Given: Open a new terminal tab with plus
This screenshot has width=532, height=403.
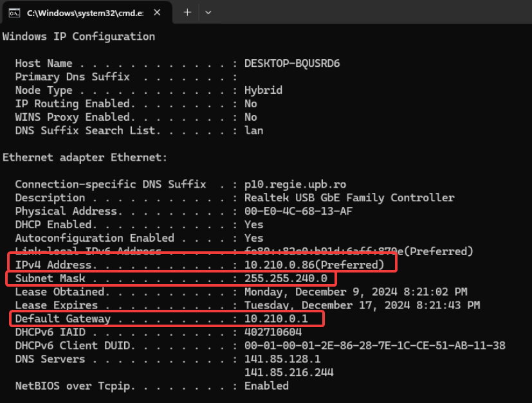Looking at the screenshot, I should click(x=187, y=12).
